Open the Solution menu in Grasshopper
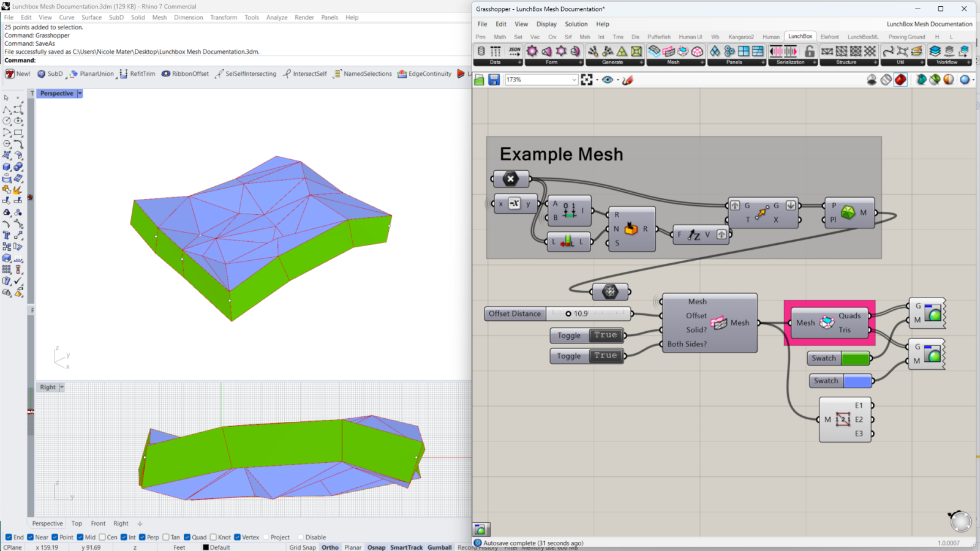Image resolution: width=980 pixels, height=551 pixels. click(x=576, y=24)
